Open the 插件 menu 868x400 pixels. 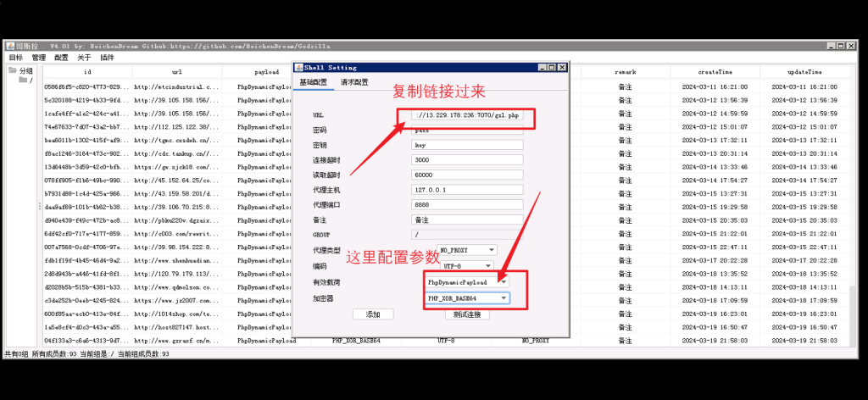(x=107, y=58)
